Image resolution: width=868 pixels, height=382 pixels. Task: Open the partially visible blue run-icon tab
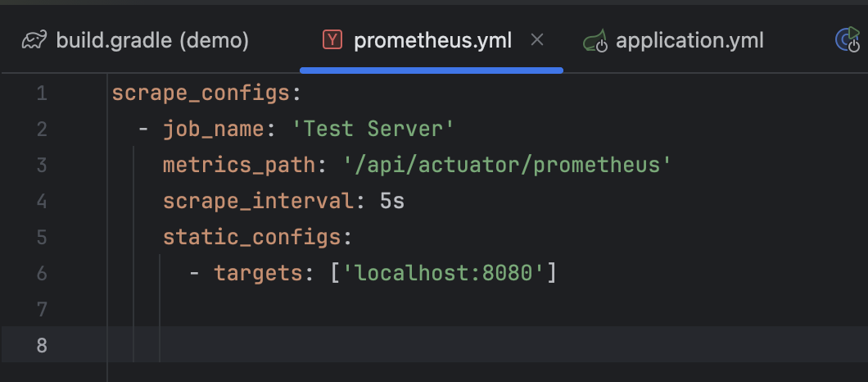[851, 40]
